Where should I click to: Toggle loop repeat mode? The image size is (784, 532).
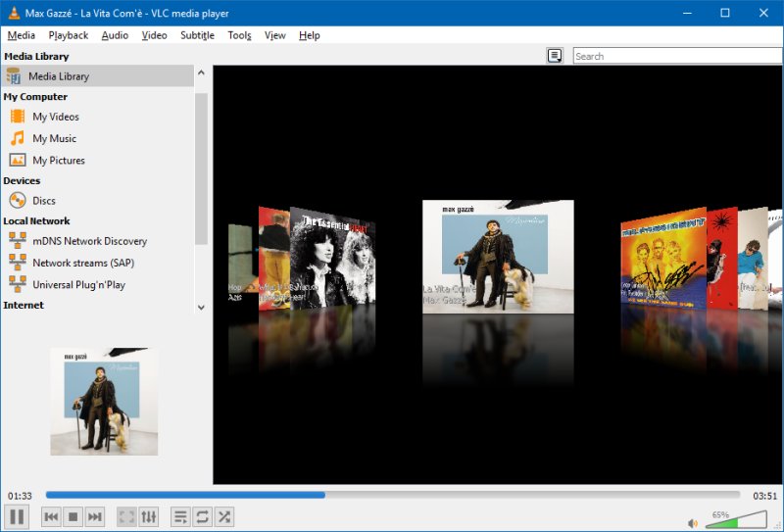coord(202,516)
